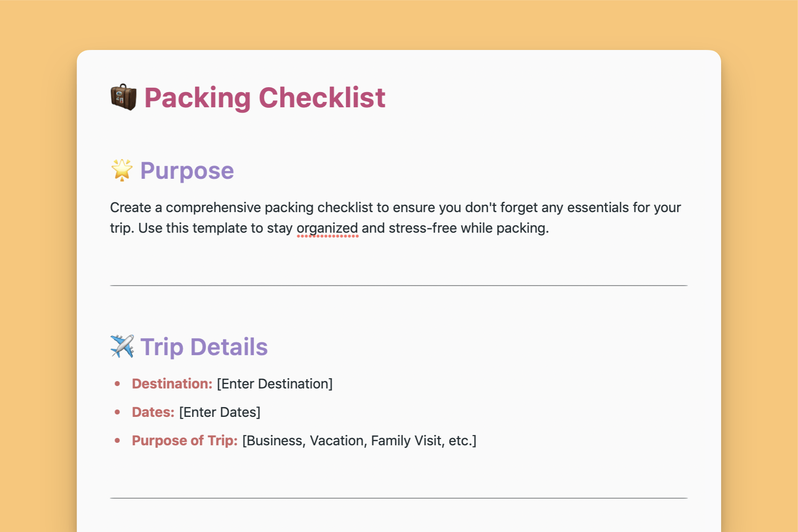Click the Purpose of Trip label
The image size is (798, 532).
tap(185, 440)
